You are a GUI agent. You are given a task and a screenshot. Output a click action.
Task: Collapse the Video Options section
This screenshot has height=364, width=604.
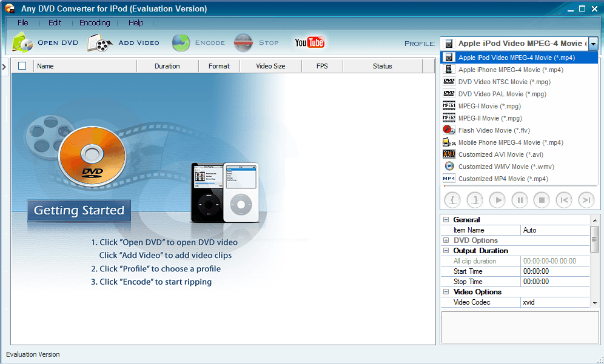(x=446, y=292)
